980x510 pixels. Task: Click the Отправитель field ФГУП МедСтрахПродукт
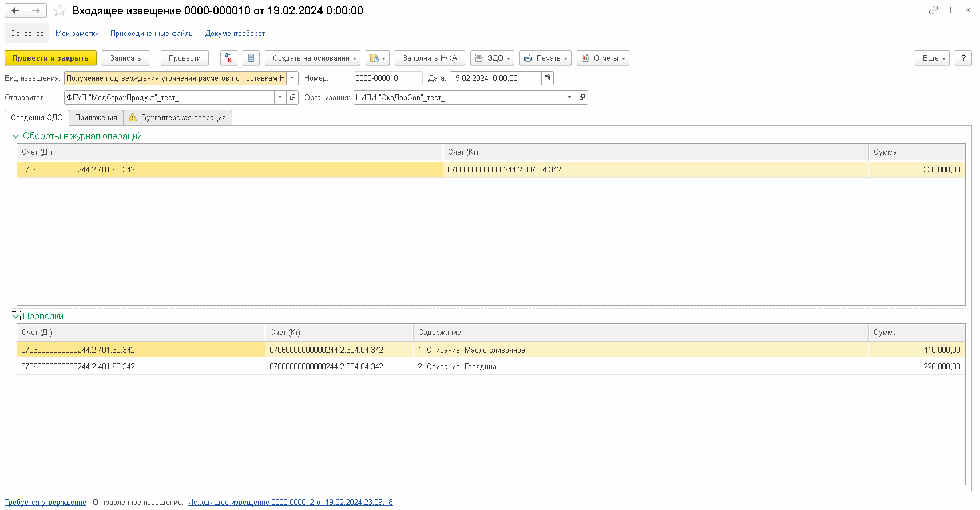pos(169,97)
